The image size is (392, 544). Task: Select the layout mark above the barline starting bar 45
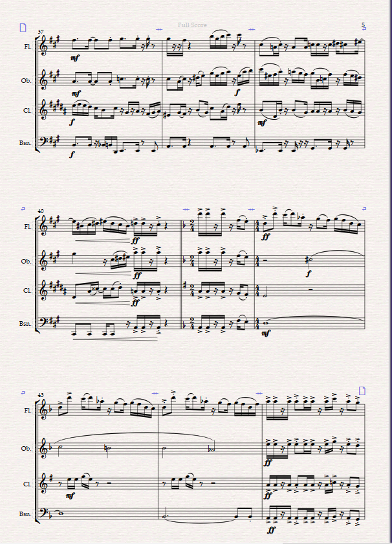259,394
